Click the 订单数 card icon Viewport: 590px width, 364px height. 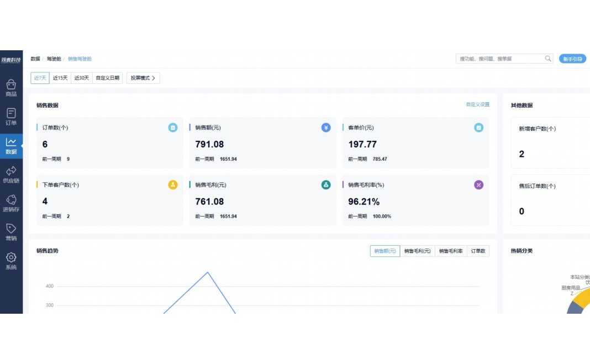coord(173,128)
